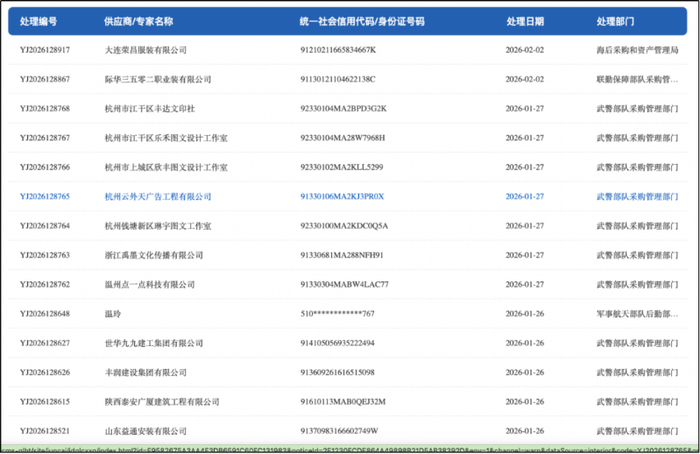This screenshot has height=454, width=700.
Task: Open supplier 山东益通安装有限公司
Action: (146, 431)
